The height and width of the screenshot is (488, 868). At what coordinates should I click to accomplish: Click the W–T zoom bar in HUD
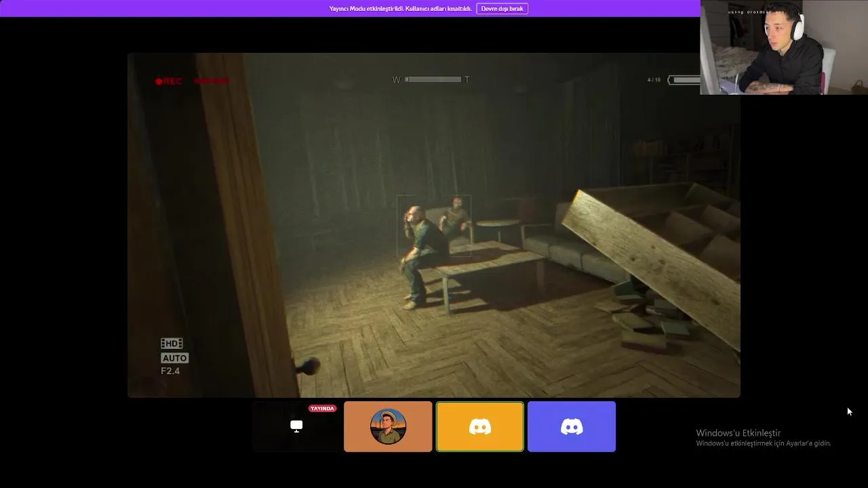(x=431, y=79)
